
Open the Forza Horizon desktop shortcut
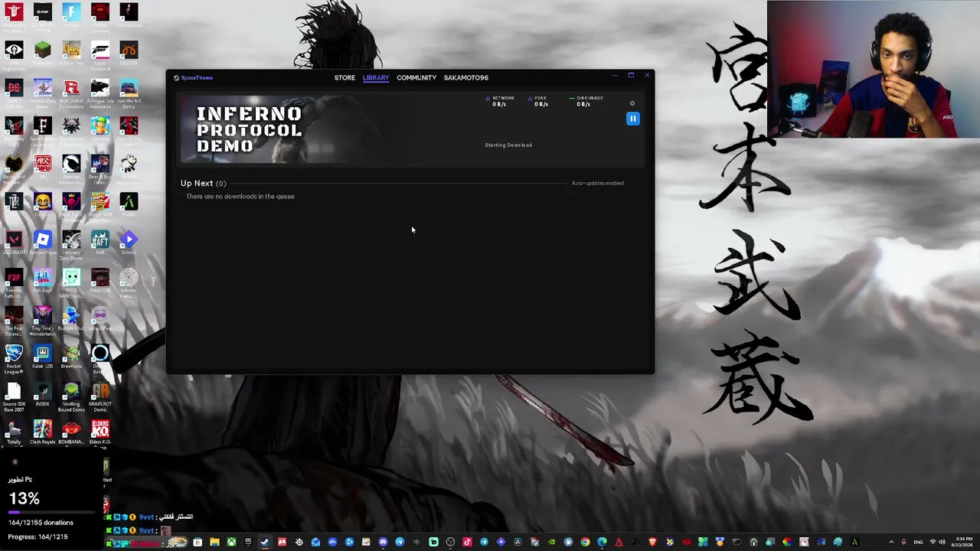click(100, 54)
